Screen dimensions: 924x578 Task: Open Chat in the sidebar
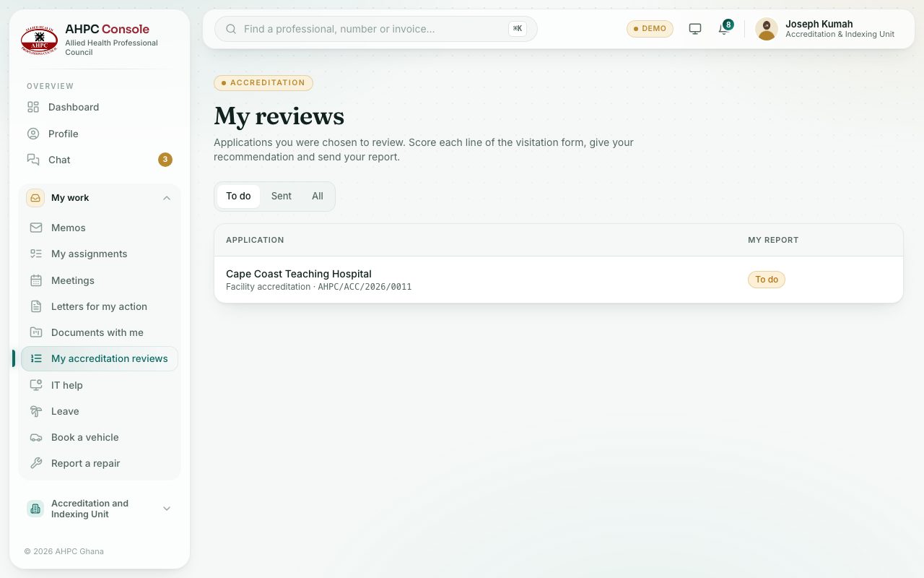click(x=100, y=160)
